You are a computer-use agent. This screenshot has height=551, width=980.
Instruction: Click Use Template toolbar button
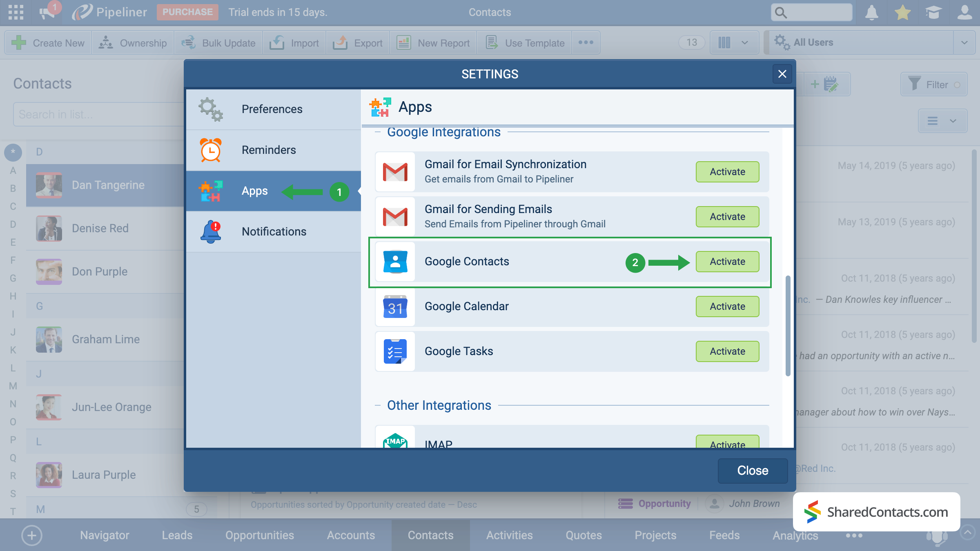click(525, 42)
